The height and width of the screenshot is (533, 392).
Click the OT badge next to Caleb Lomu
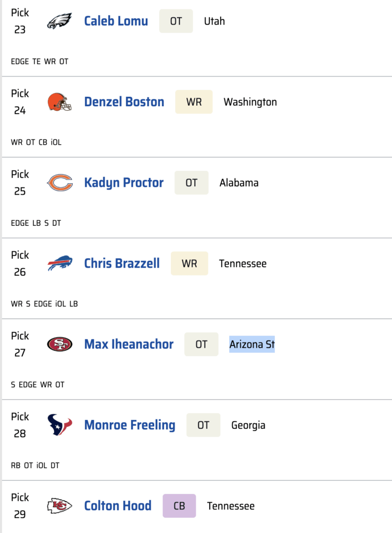click(176, 21)
